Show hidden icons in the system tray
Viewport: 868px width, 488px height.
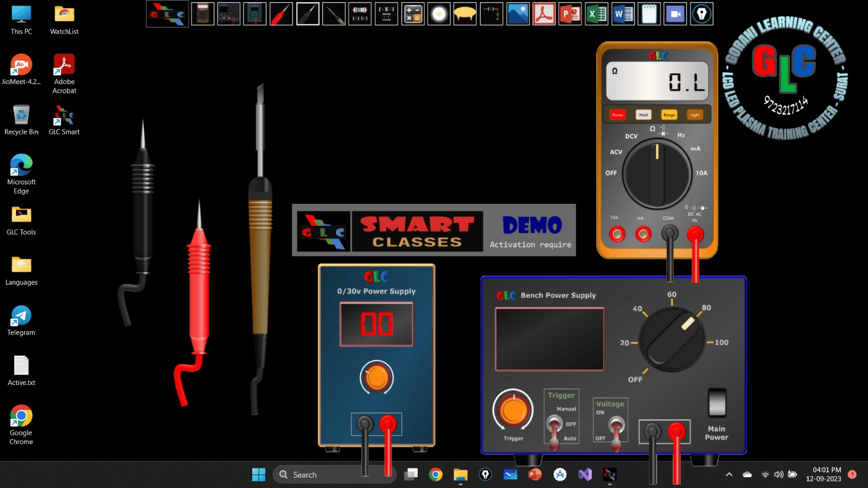click(729, 474)
